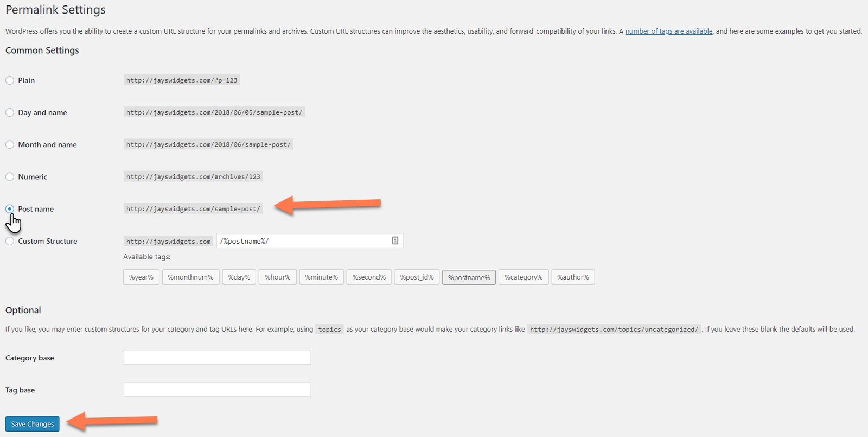Viewport: 868px width, 437px height.
Task: Click the 2018/06/05/sample-post example URL
Action: click(214, 112)
